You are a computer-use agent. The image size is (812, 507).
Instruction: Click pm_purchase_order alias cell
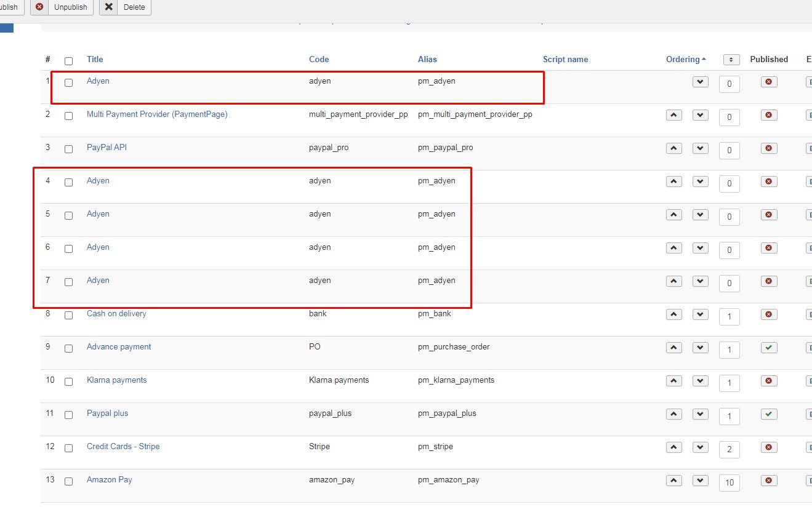[x=454, y=347]
